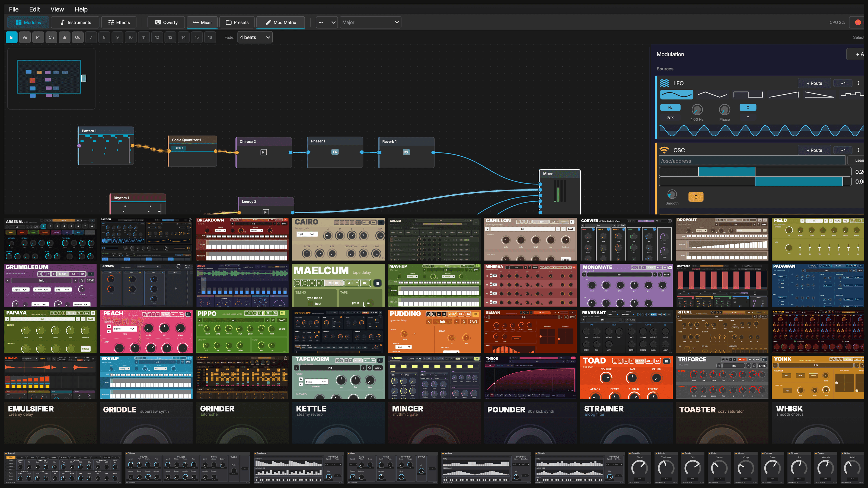
Task: Select the ramp-down sawtooth LFO waveform
Action: (x=819, y=95)
